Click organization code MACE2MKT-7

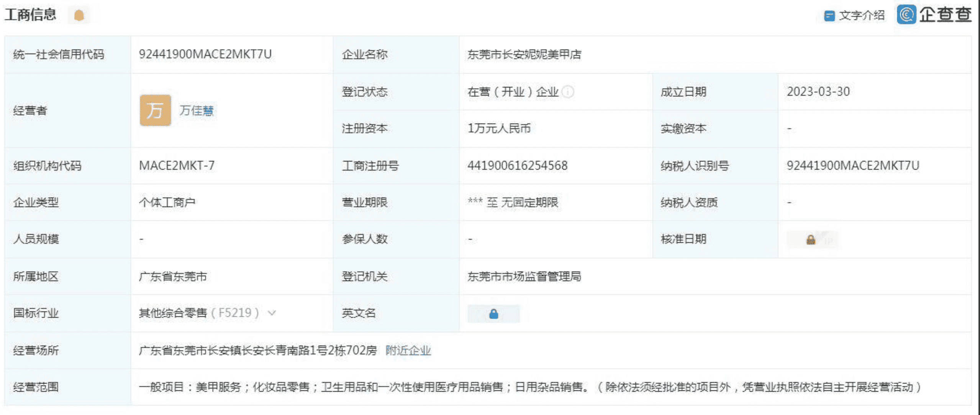(x=177, y=166)
